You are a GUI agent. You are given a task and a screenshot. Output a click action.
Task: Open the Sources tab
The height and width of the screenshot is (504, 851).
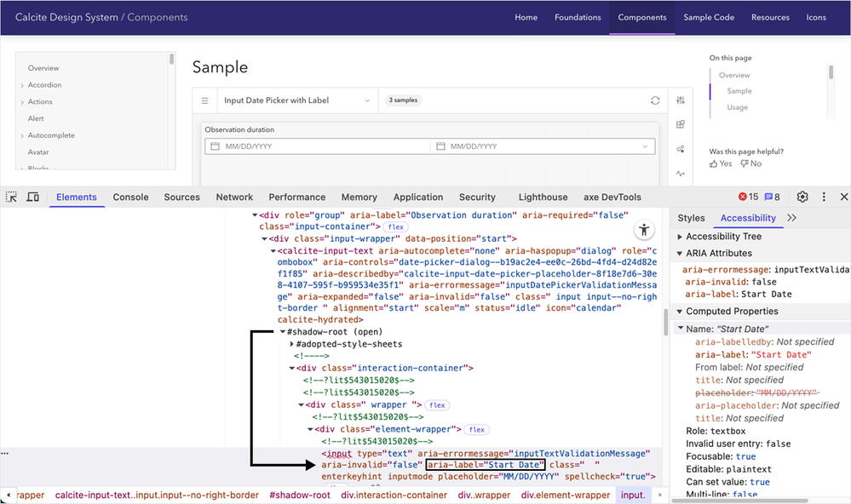click(181, 197)
